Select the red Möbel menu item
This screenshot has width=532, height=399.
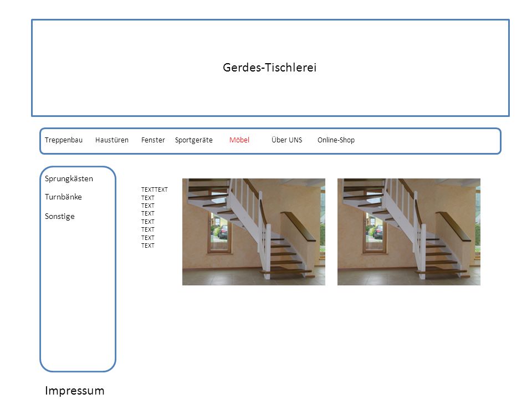(239, 140)
